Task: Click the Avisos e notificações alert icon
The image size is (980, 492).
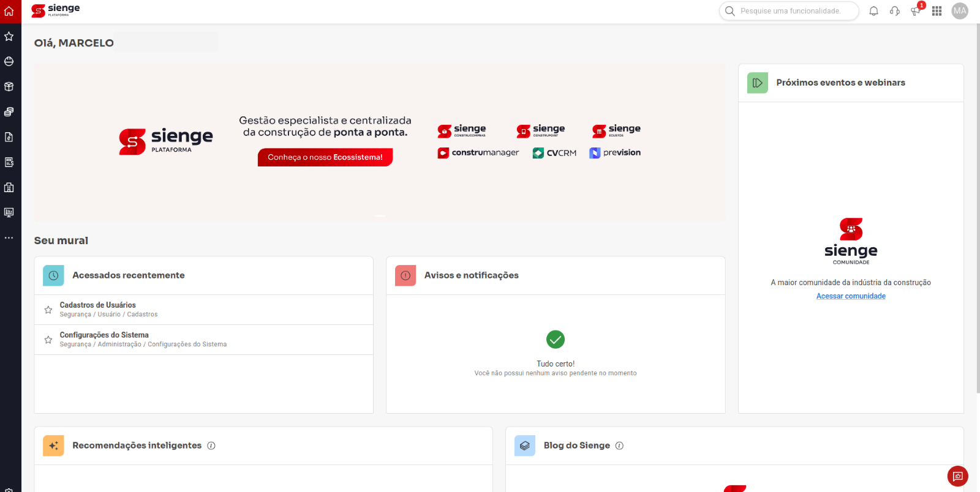Action: [405, 275]
